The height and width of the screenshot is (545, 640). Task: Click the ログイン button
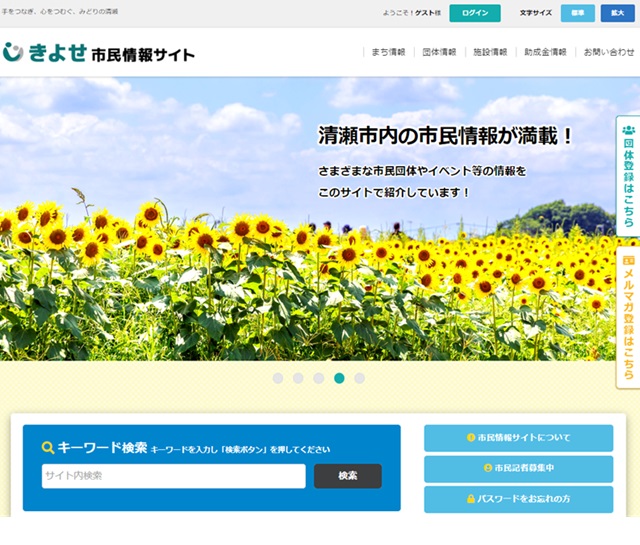(x=475, y=13)
